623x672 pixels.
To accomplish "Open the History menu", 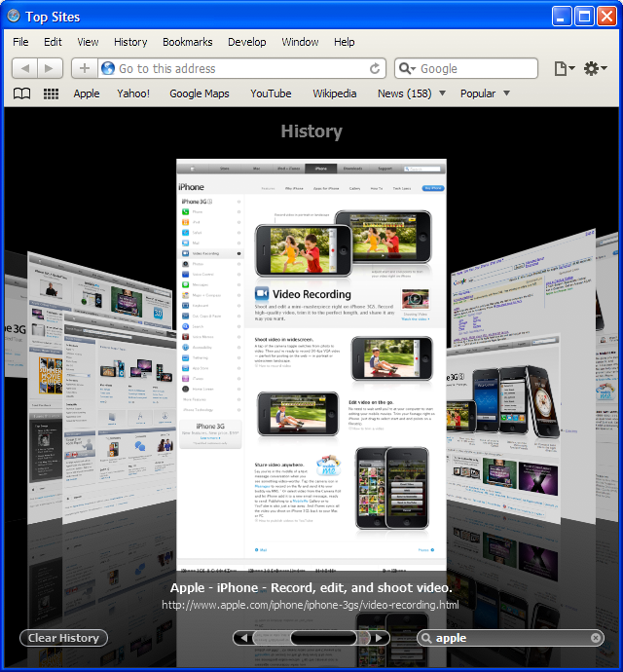I will coord(130,42).
